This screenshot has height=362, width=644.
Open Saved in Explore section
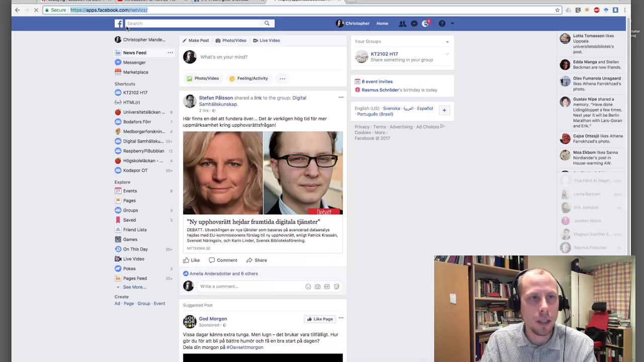(129, 220)
